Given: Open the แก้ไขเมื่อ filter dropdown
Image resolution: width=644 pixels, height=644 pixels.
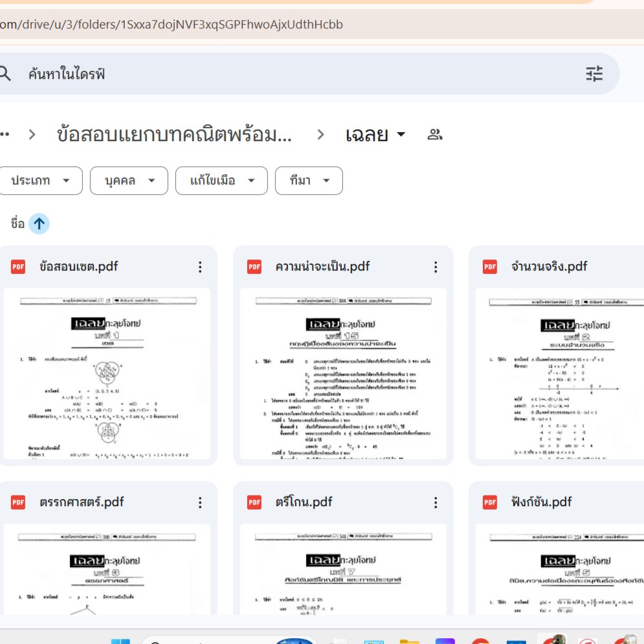Looking at the screenshot, I should click(x=221, y=181).
